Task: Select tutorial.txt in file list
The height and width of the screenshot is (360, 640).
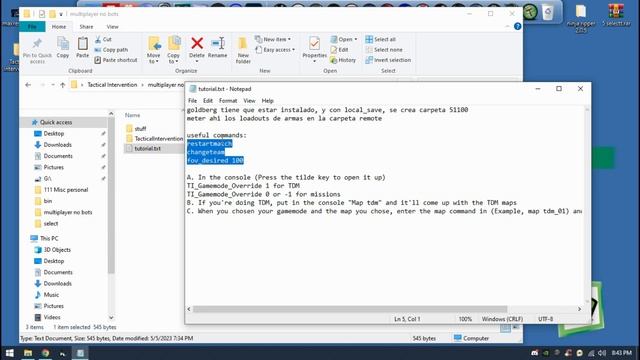Action: point(147,149)
